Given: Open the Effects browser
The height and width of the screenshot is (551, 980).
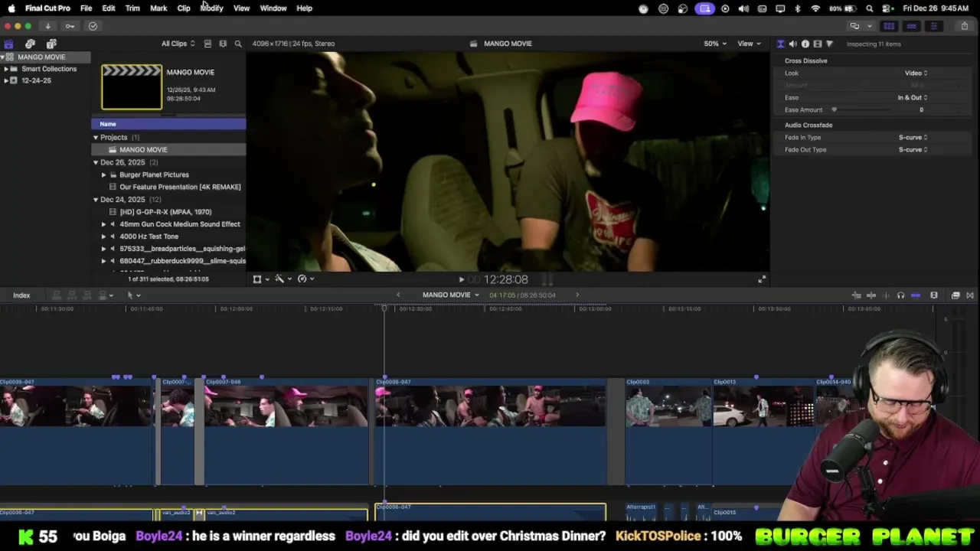Looking at the screenshot, I should [955, 295].
